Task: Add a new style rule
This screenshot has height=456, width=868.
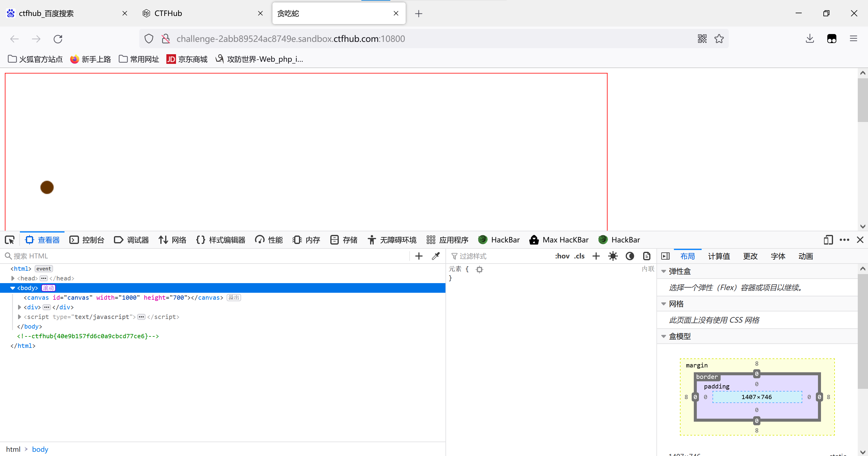Action: pos(596,256)
